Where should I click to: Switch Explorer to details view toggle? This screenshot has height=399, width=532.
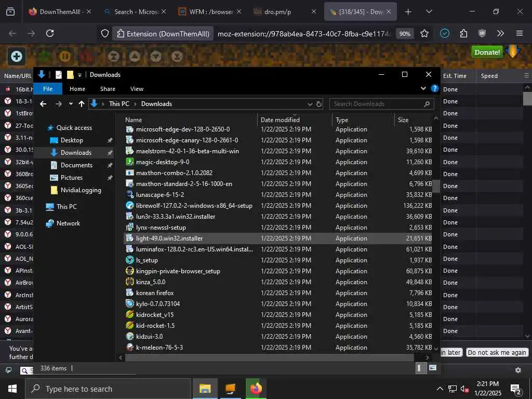coord(420,368)
